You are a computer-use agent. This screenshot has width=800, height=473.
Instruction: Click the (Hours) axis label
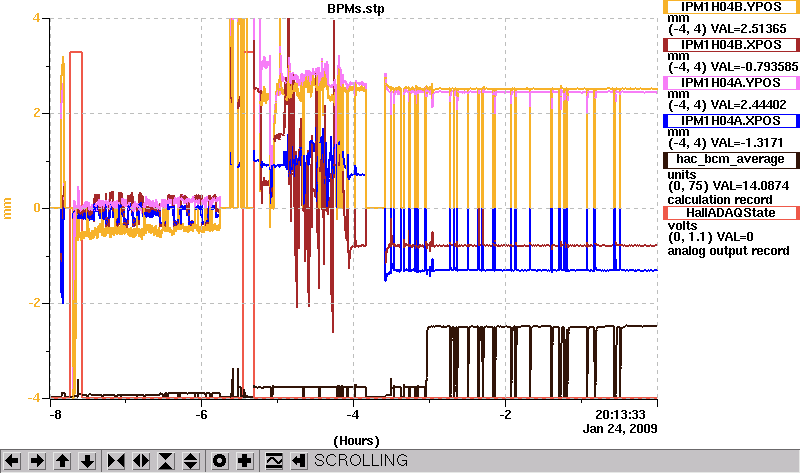tap(356, 440)
